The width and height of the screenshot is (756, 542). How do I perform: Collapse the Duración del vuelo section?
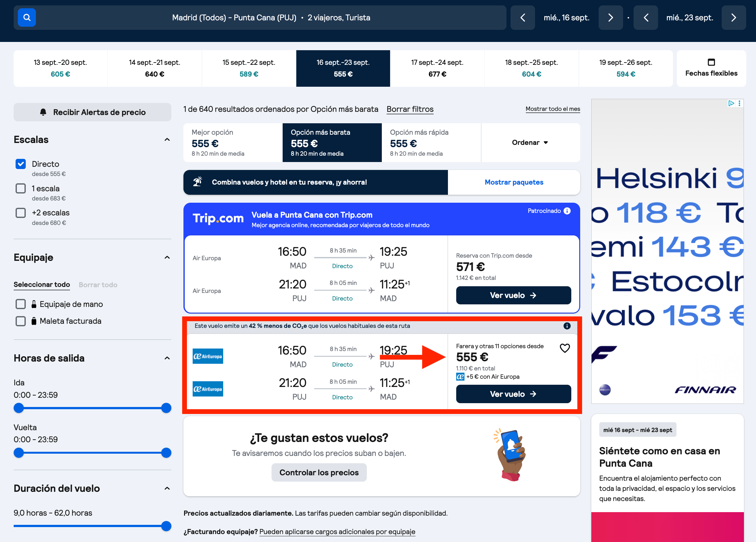tap(167, 488)
